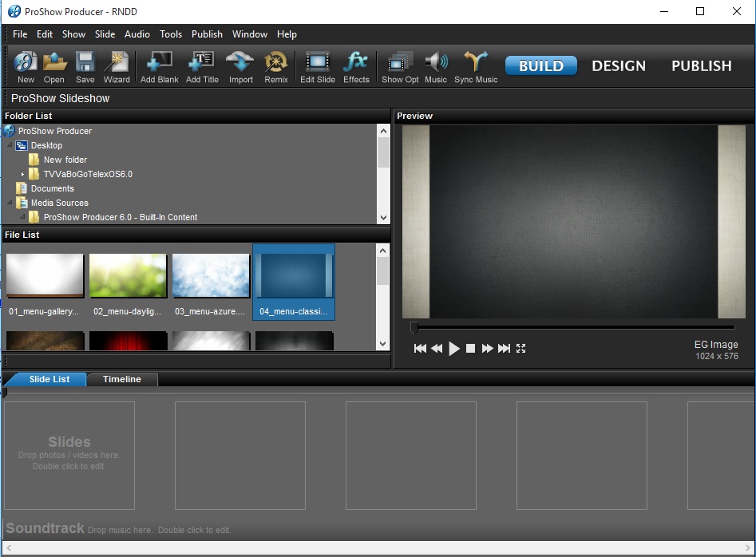Click the first empty Slides placeholder
The image size is (756, 557).
click(69, 456)
